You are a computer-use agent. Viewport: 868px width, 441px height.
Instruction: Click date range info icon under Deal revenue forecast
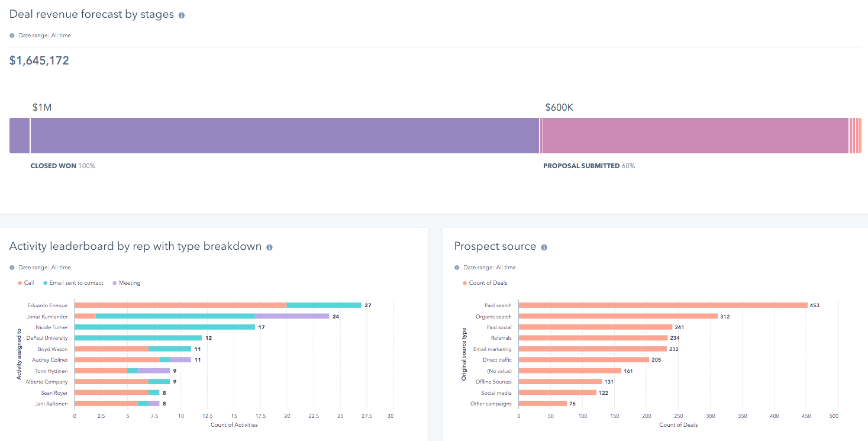(x=12, y=36)
